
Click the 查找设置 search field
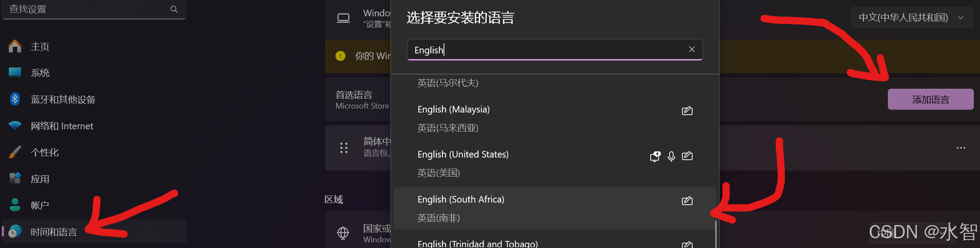click(x=94, y=9)
